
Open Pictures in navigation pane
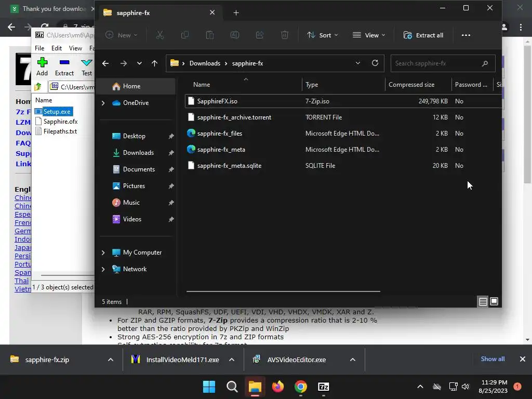pos(134,186)
